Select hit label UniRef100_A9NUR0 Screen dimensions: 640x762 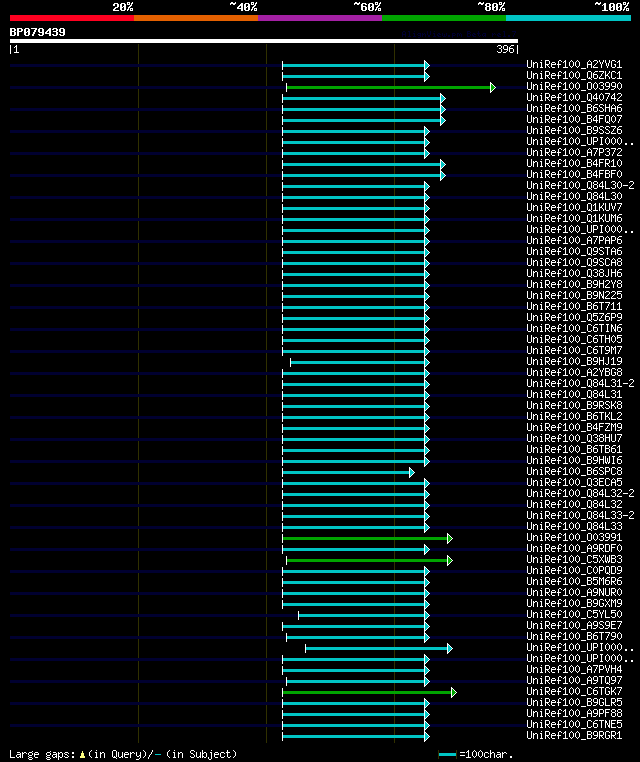(574, 592)
